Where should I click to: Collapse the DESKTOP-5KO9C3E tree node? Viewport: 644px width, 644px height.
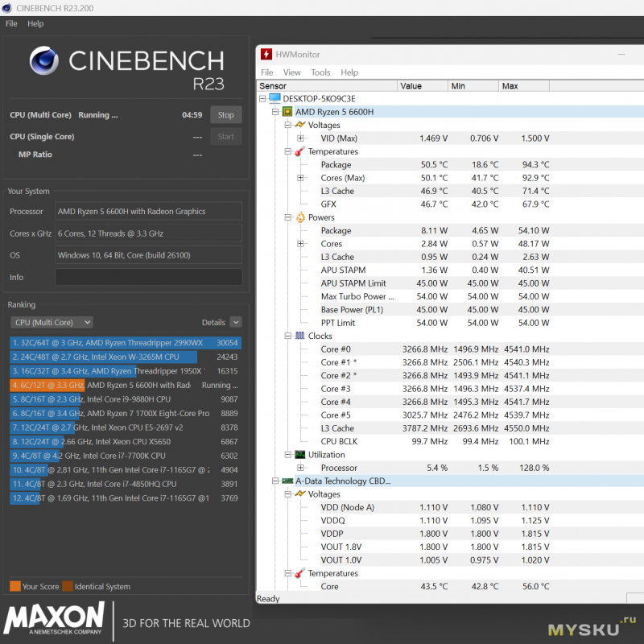(x=262, y=98)
